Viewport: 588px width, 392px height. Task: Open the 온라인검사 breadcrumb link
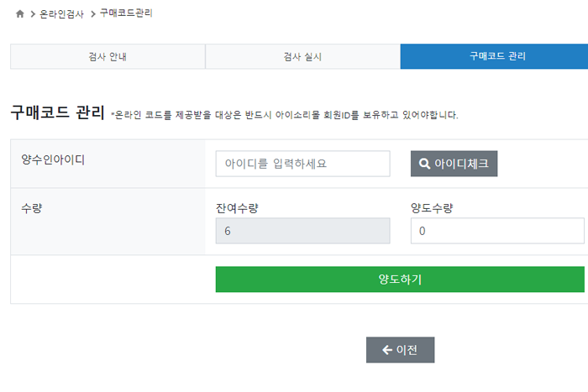tap(61, 14)
